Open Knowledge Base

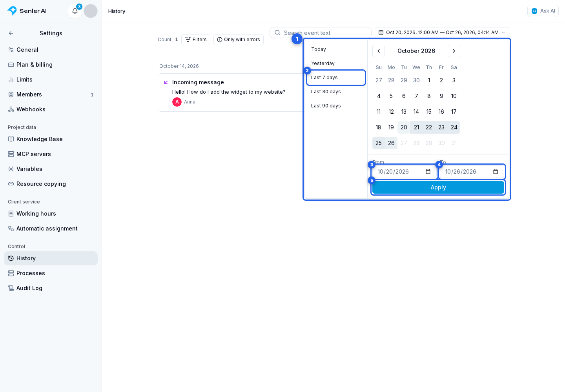[x=51, y=139]
